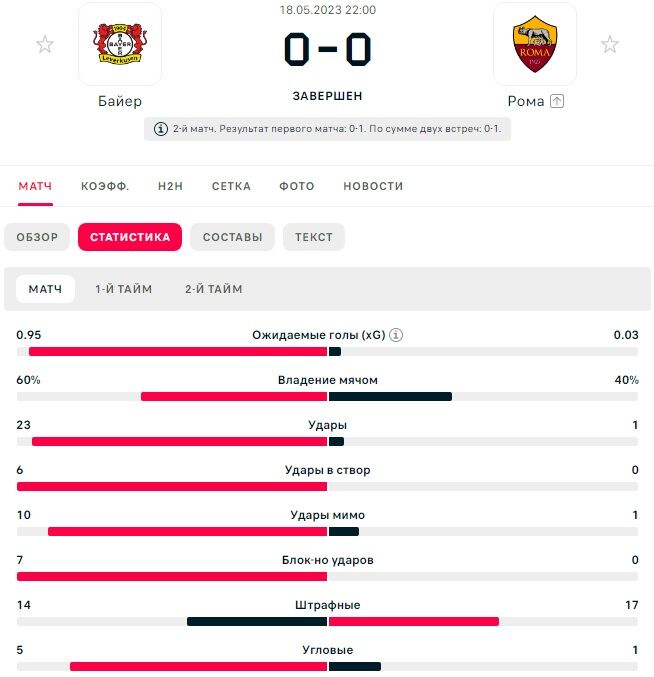Click the info icon in aggregate note
This screenshot has height=677, width=654.
(x=161, y=129)
